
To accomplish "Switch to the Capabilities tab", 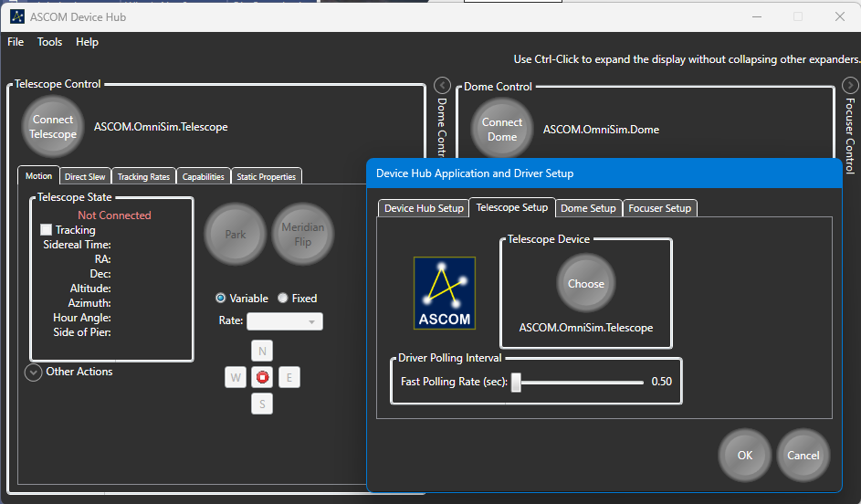I will pyautogui.click(x=204, y=176).
